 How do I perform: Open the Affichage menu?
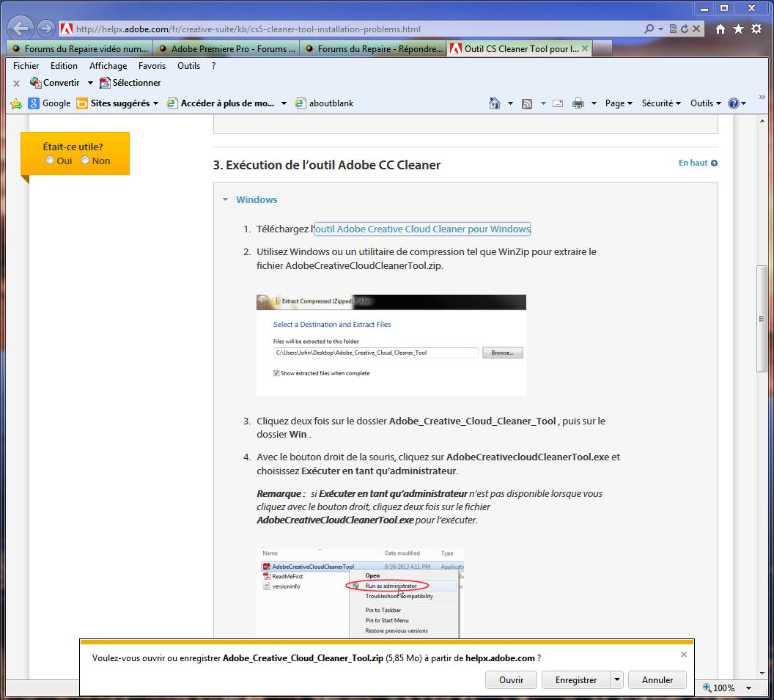coord(108,66)
